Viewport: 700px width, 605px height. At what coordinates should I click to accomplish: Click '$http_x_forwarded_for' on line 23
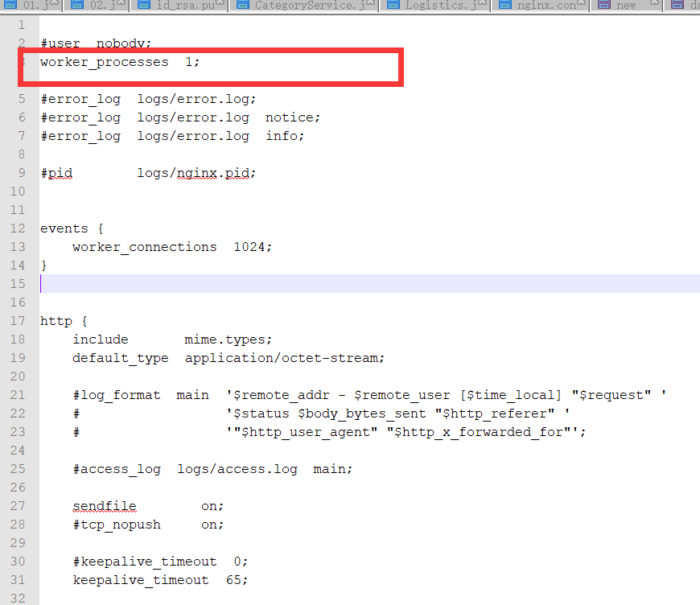[x=479, y=432]
